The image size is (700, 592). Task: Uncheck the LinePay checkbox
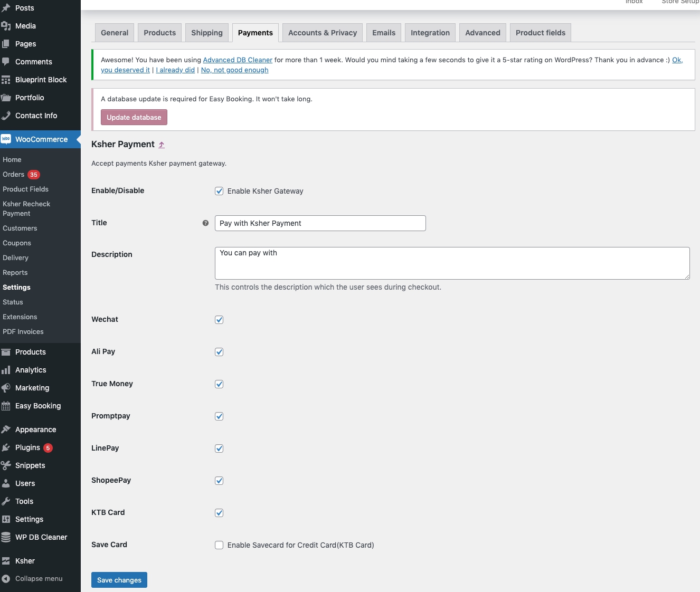point(219,448)
